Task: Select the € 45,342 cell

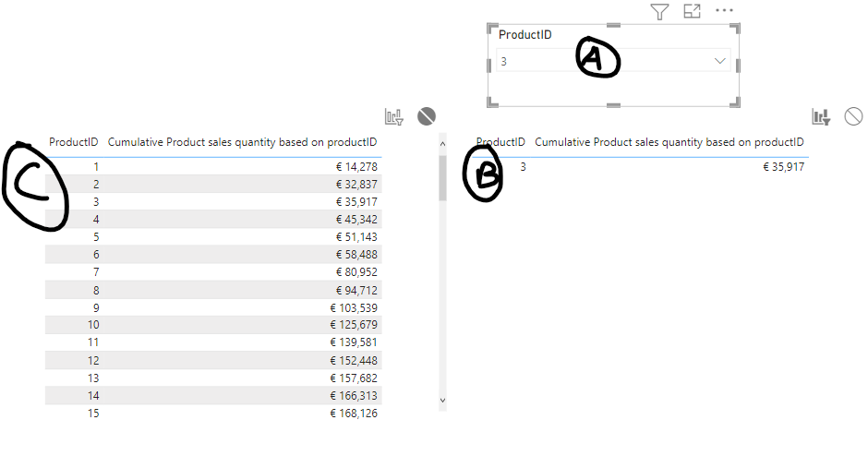Action: 356,220
